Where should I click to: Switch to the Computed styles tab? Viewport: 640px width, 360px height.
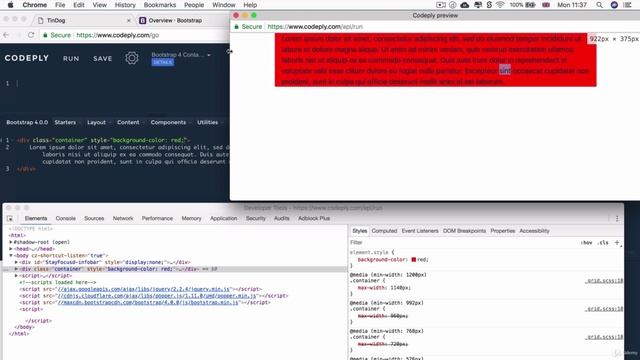(x=384, y=231)
